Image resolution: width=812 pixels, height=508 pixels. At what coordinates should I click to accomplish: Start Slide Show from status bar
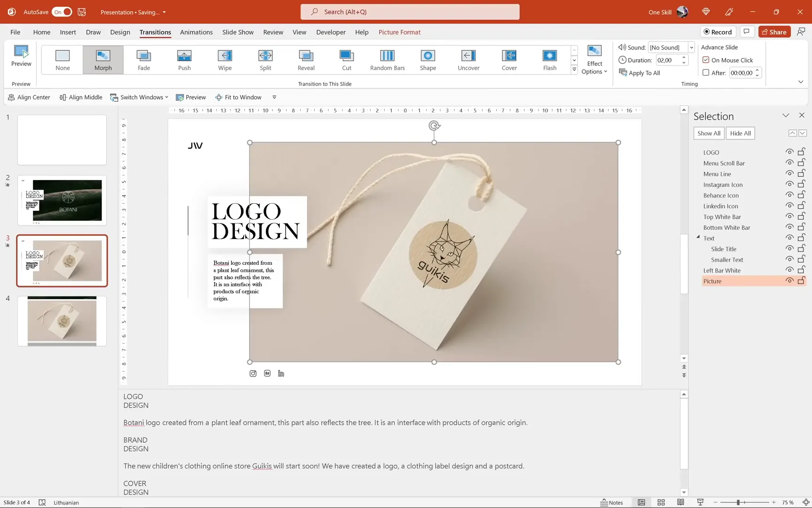coord(700,502)
